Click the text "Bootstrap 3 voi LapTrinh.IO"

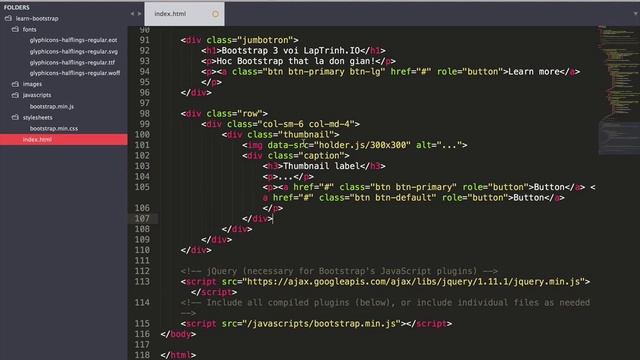tap(291, 51)
